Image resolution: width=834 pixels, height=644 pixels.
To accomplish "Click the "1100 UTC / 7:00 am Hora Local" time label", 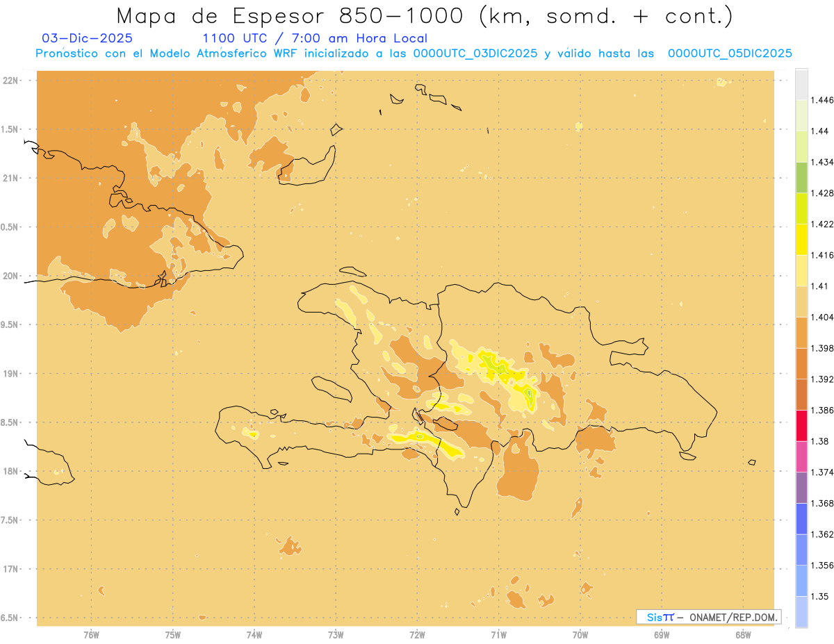I will [315, 38].
